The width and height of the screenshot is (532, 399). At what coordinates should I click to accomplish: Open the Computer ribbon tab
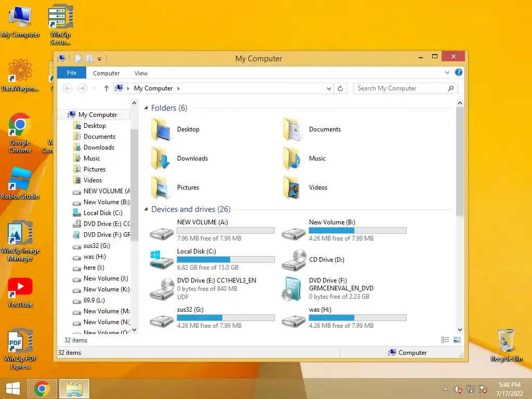pos(106,73)
